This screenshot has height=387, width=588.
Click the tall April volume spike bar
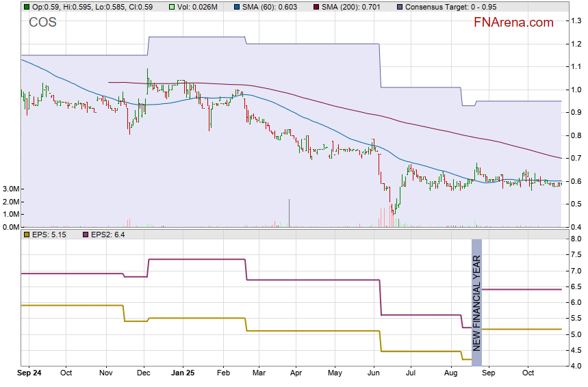[x=290, y=213]
